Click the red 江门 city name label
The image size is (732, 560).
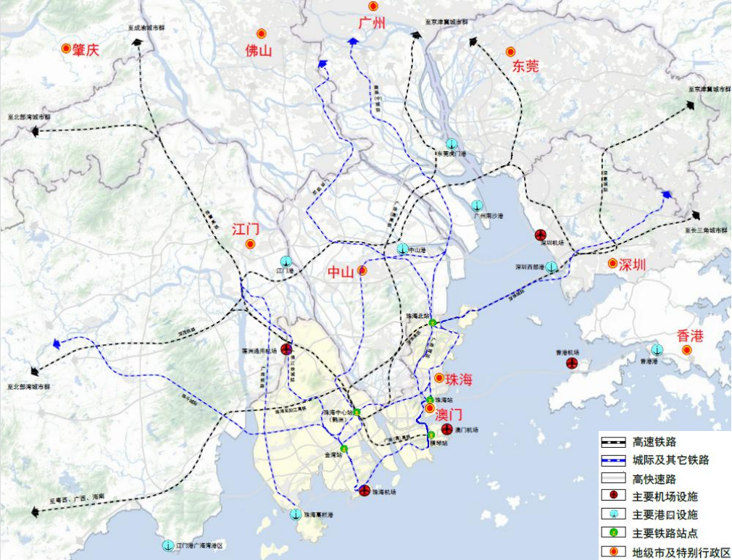(246, 229)
